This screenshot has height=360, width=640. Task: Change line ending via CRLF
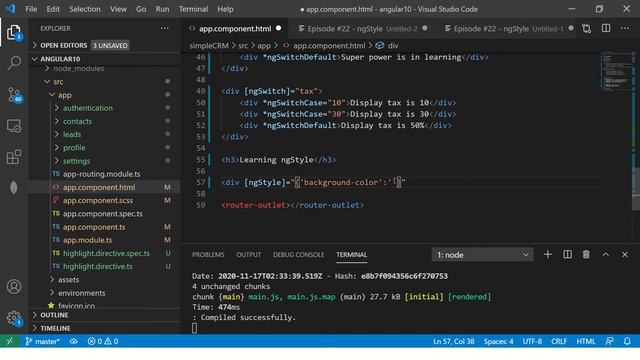559,341
